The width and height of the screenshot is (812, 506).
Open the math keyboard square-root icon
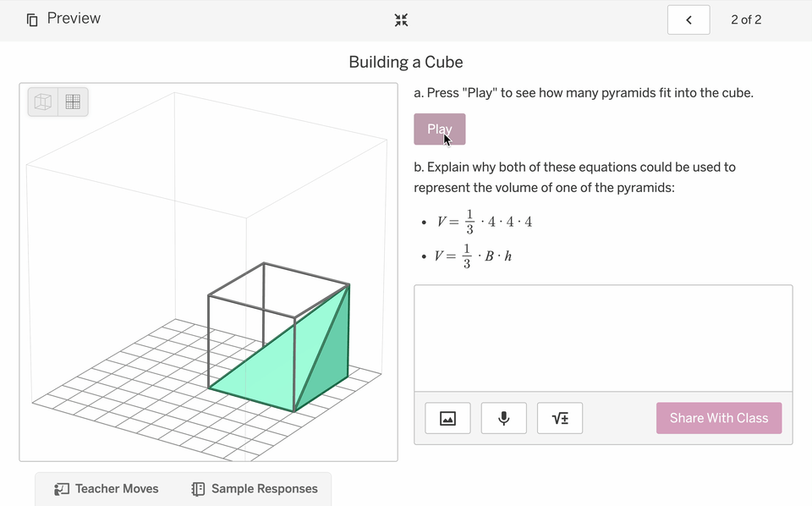click(x=560, y=418)
